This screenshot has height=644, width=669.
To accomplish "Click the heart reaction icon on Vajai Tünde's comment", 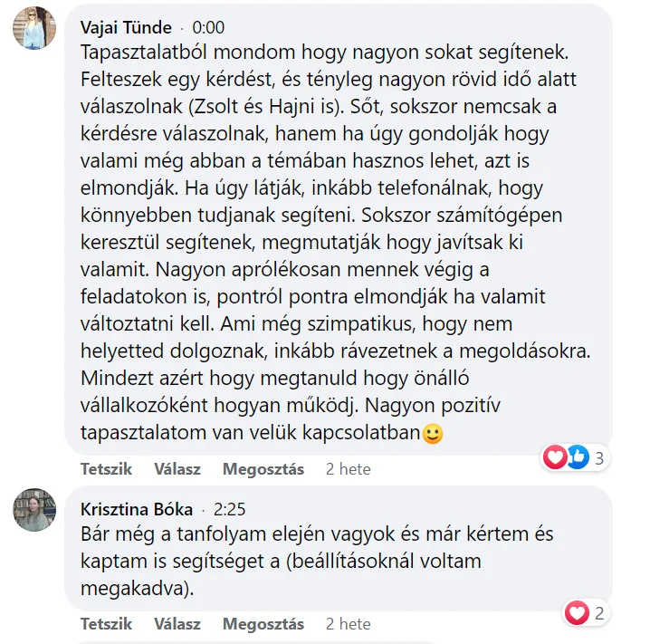I will point(555,458).
